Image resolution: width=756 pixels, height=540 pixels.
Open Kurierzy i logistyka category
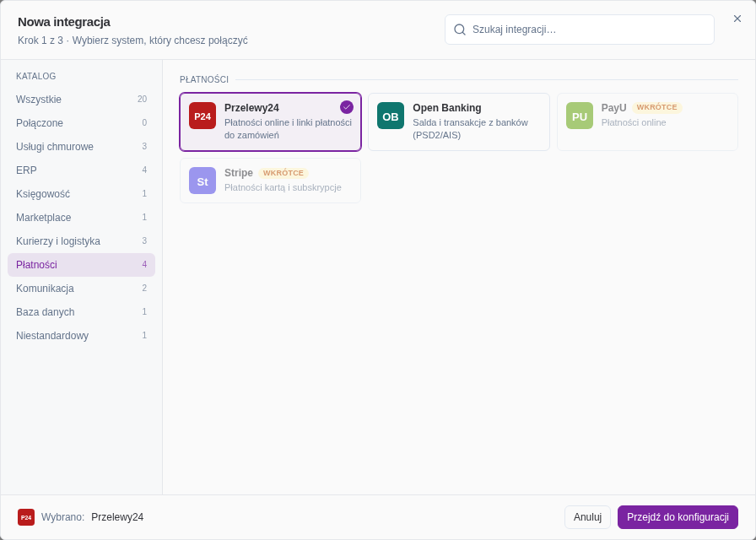[x=82, y=241]
